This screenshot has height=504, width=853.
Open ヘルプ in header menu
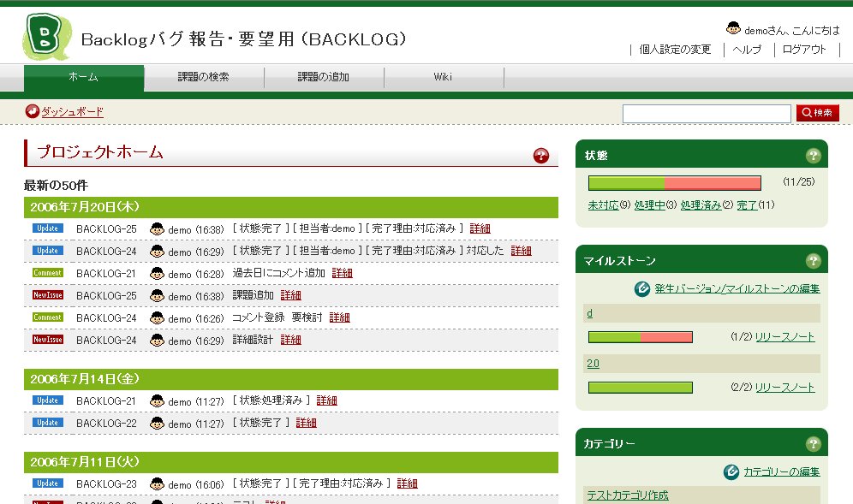[x=747, y=50]
